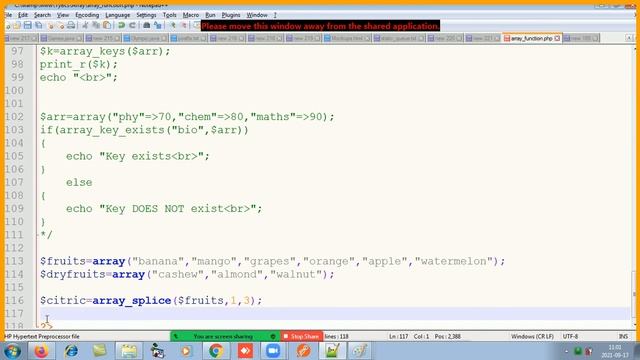Click line number 113 in the margin
Viewport: 640px width, 360px height.
[15, 261]
